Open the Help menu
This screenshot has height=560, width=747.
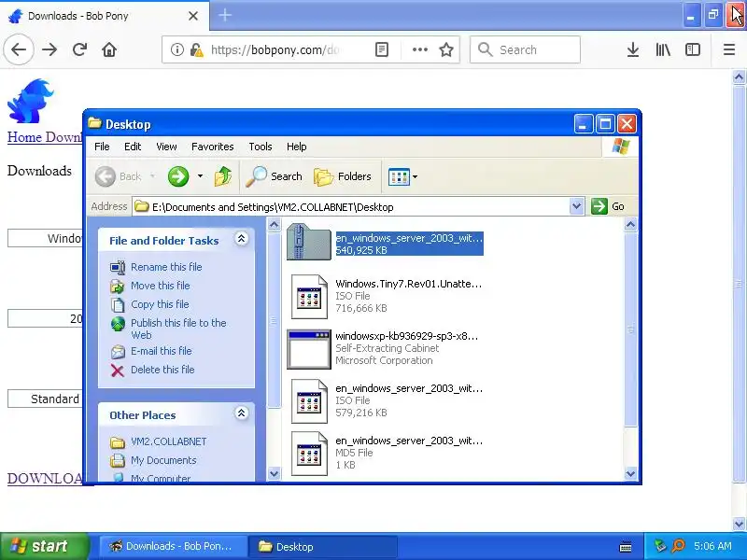[x=296, y=147]
